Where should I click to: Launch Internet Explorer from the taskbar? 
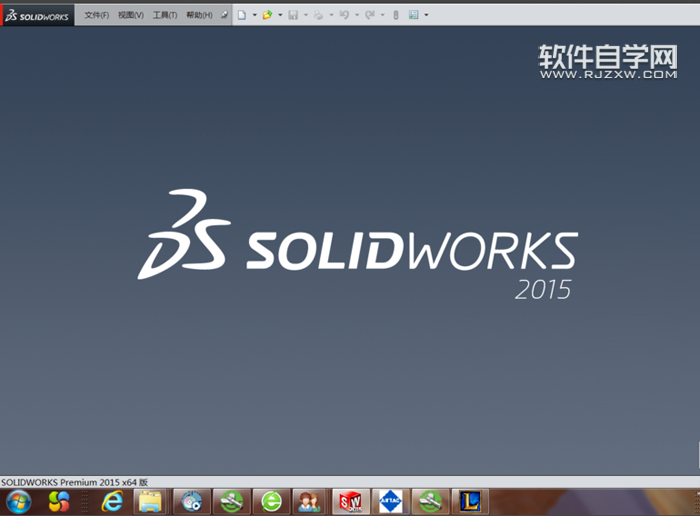coord(112,502)
